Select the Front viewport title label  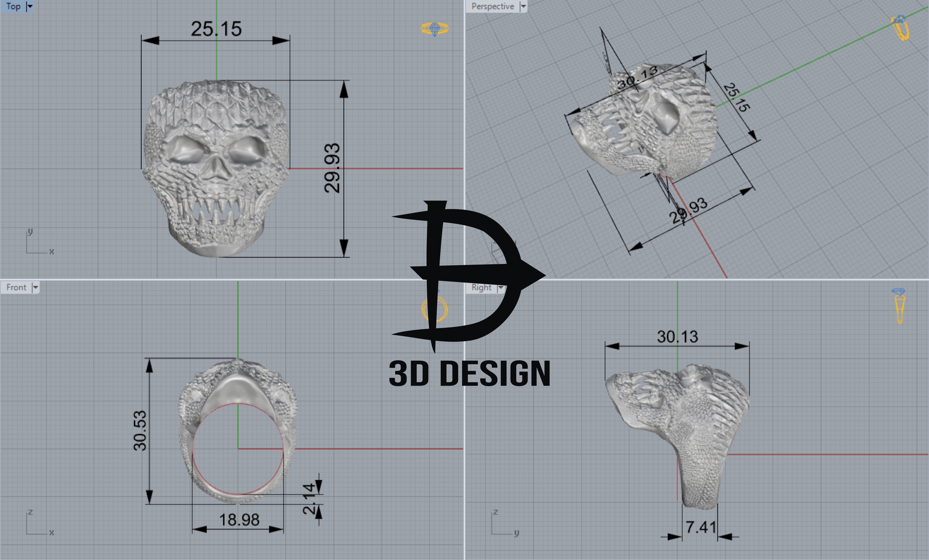tap(16, 287)
